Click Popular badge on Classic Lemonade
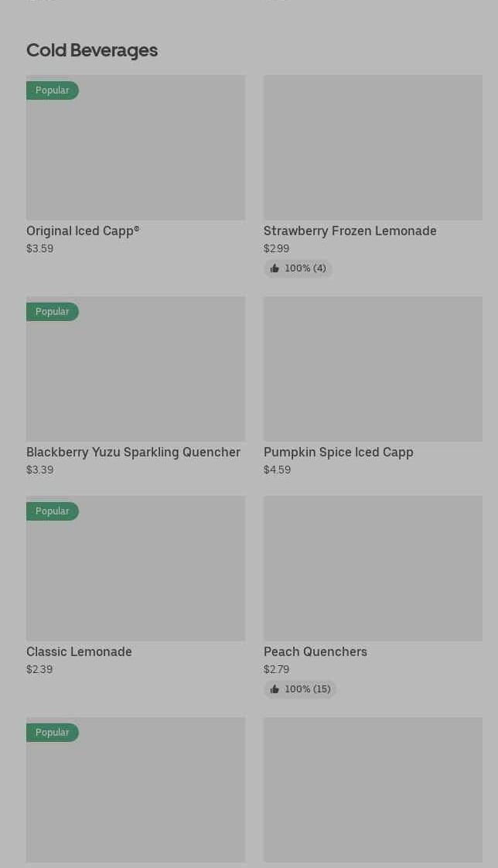Viewport: 498px width, 868px height. point(53,511)
